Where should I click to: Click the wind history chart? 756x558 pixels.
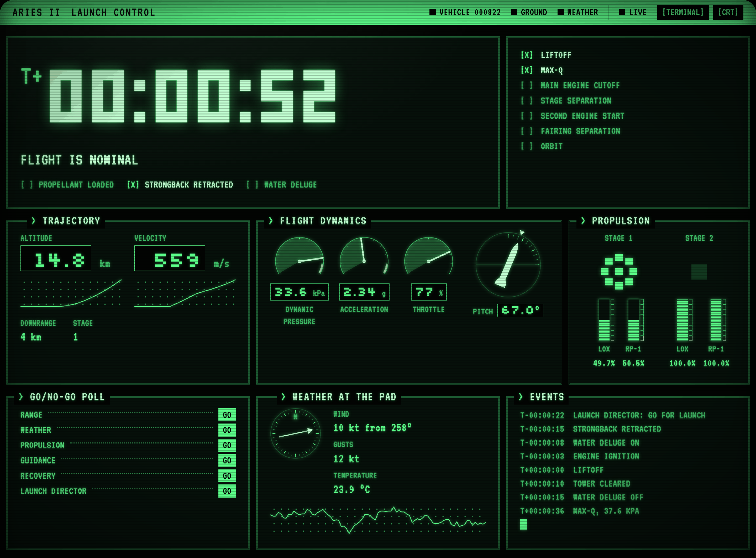pos(378,520)
